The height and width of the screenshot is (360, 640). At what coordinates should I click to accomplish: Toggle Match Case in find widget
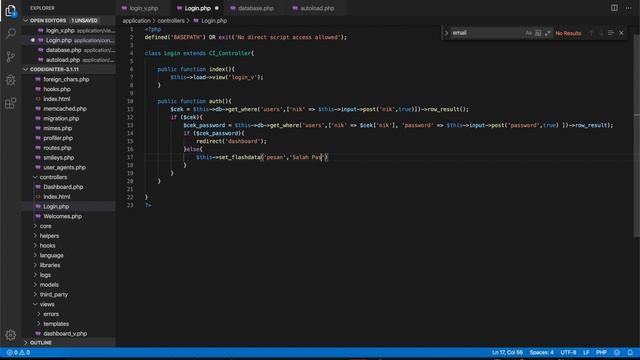(529, 33)
